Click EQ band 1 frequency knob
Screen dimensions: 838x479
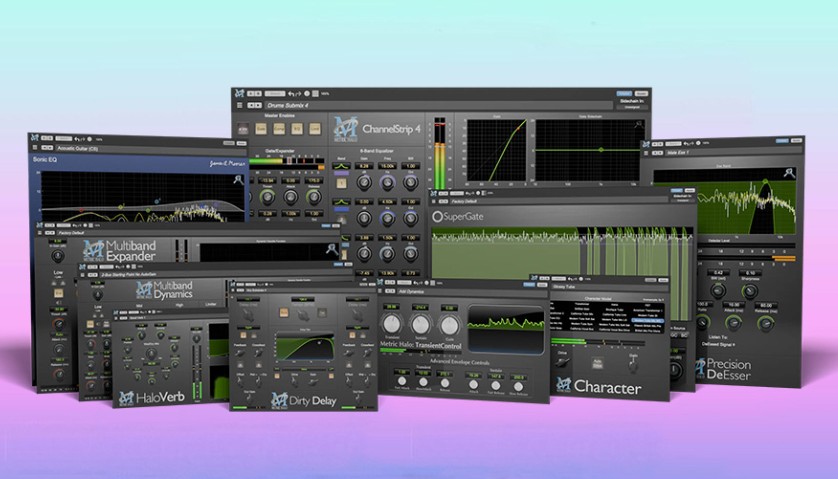(387, 183)
